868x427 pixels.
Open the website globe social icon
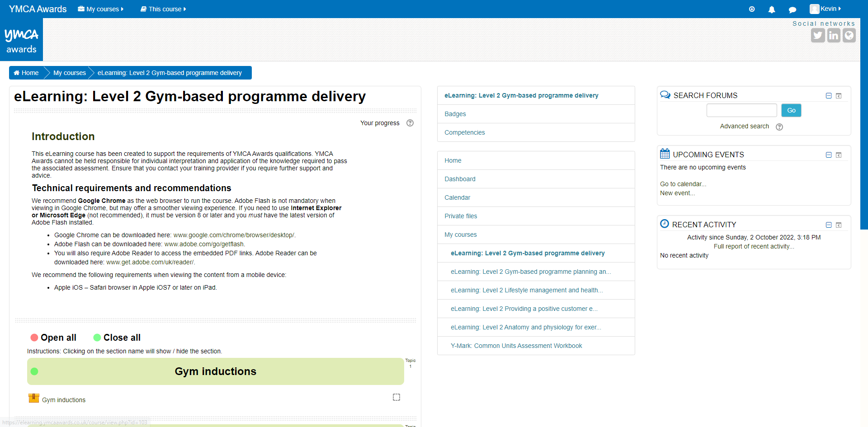pyautogui.click(x=849, y=35)
